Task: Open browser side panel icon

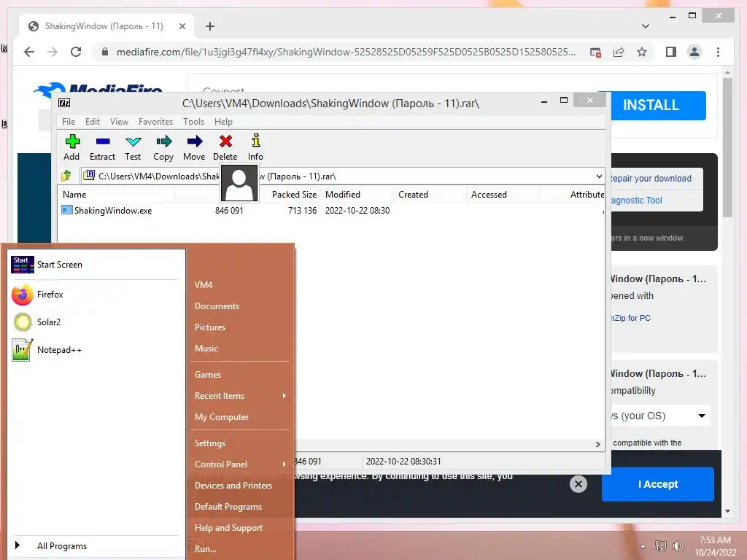Action: (671, 52)
